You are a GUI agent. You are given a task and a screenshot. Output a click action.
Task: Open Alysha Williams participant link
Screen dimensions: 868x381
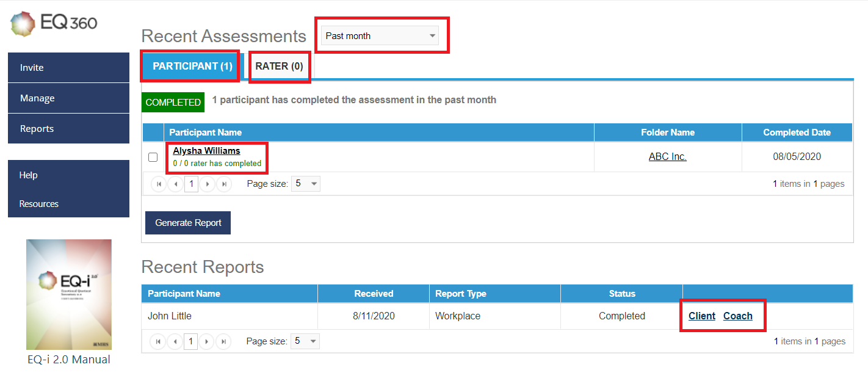pos(206,151)
